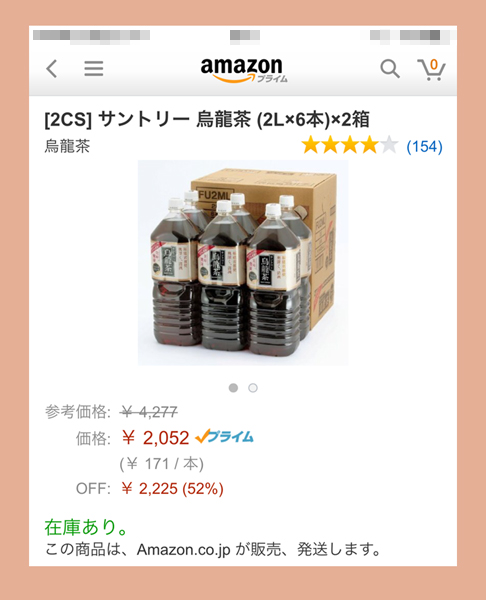
Task: Switch to the second image carousel dot
Action: (x=253, y=388)
